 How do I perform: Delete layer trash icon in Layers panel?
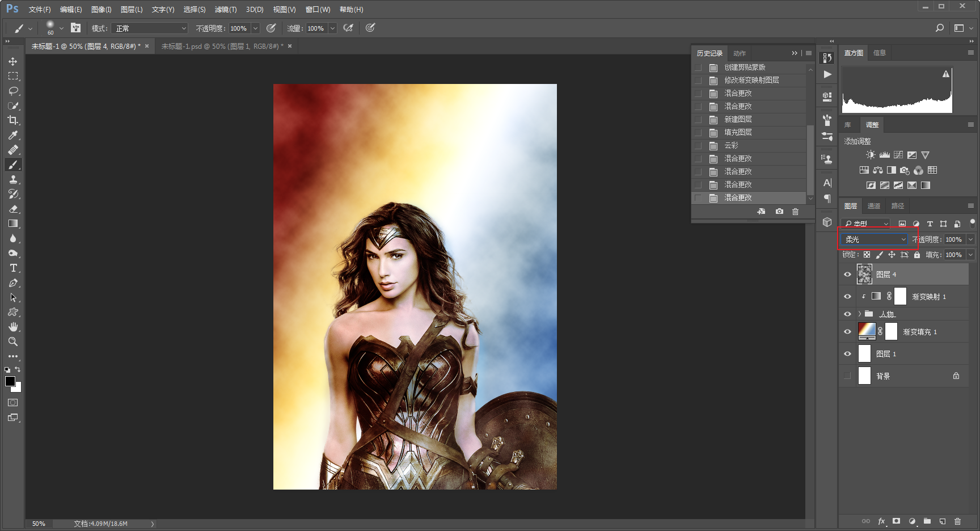[x=958, y=521]
